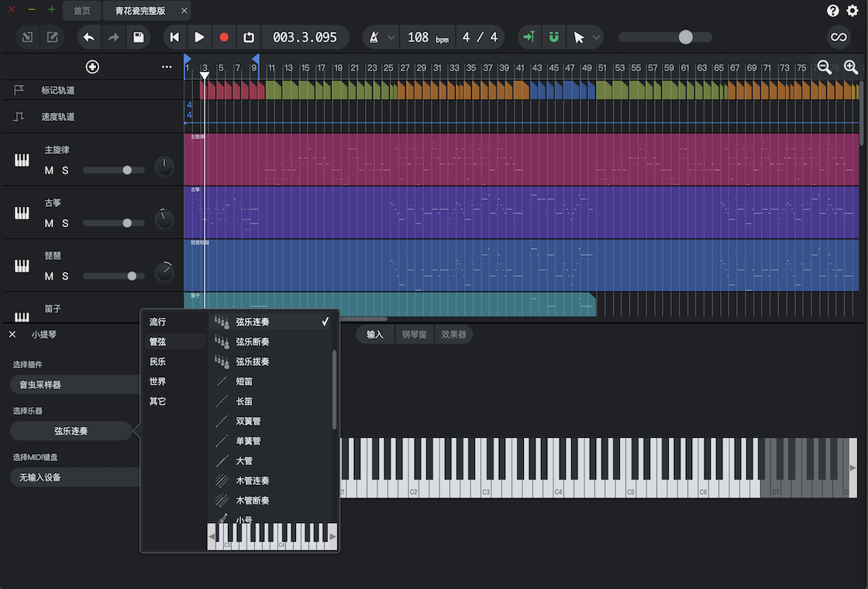Click the undo icon in the toolbar
The image size is (868, 589).
(88, 36)
